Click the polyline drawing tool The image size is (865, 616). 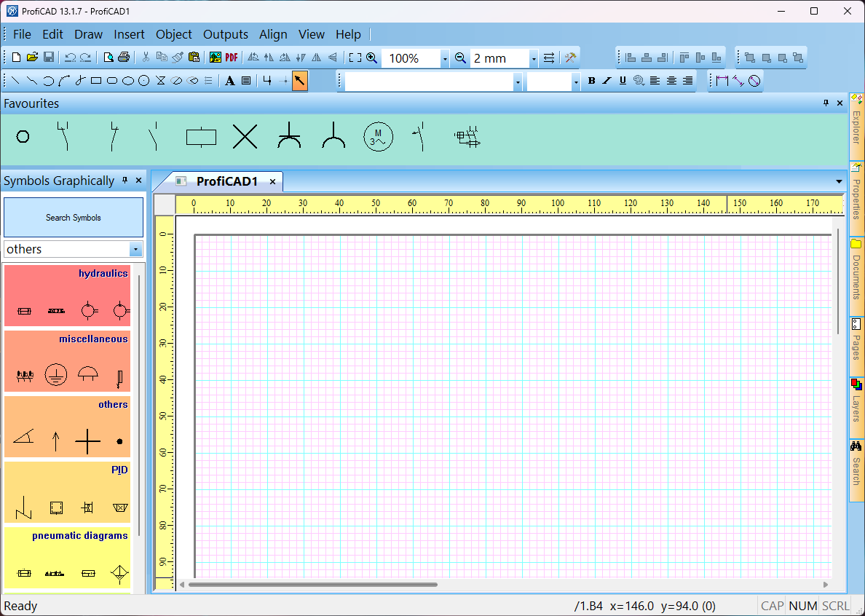[x=32, y=81]
